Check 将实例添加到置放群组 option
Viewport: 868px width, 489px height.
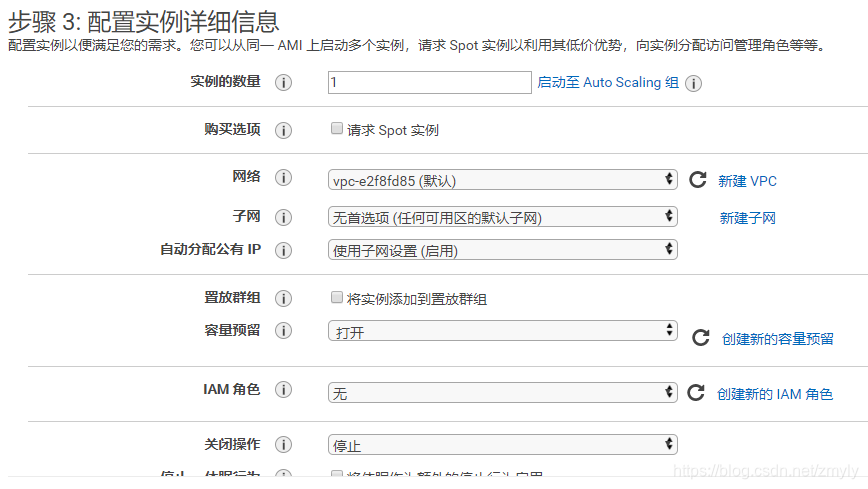337,298
